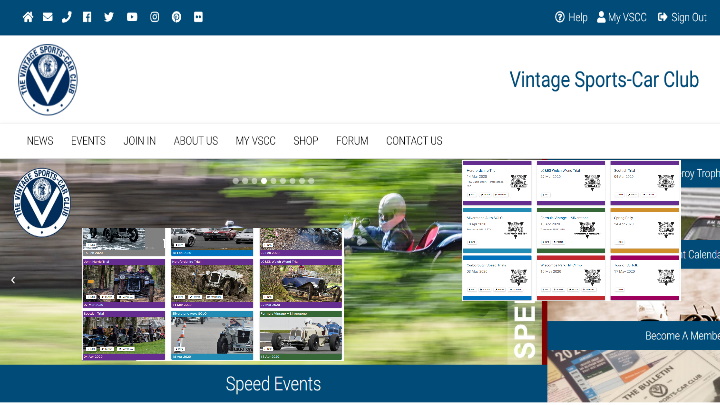
Task: Go to home via the house icon
Action: coord(28,17)
